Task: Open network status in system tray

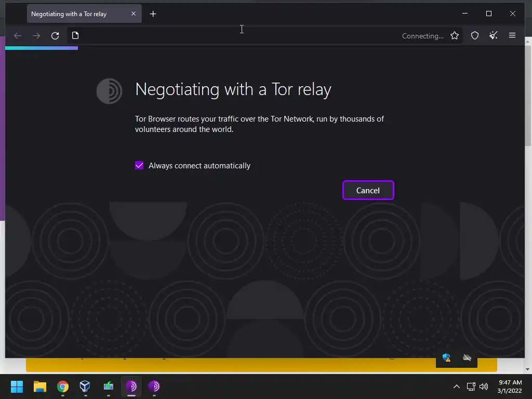Action: pyautogui.click(x=471, y=387)
